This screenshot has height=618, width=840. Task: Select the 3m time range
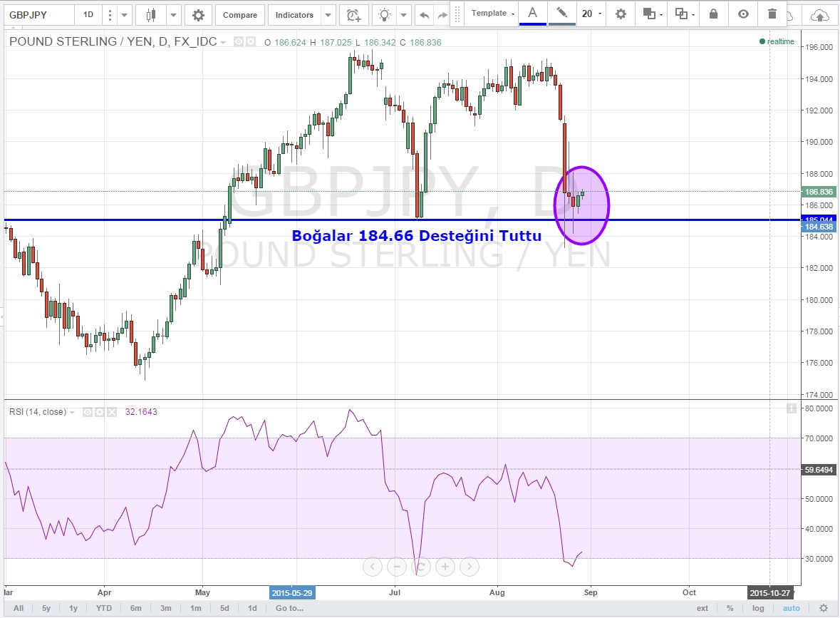point(165,608)
